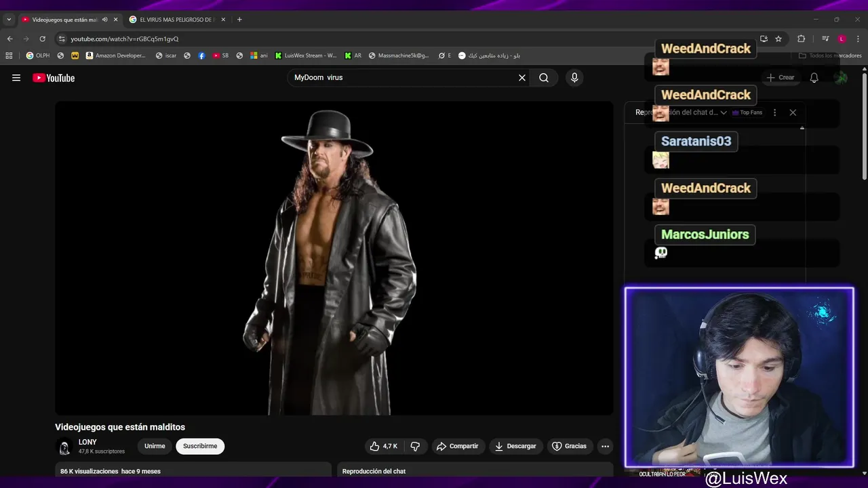Go forward in browser history
Screen dimensions: 868x488
coord(26,39)
